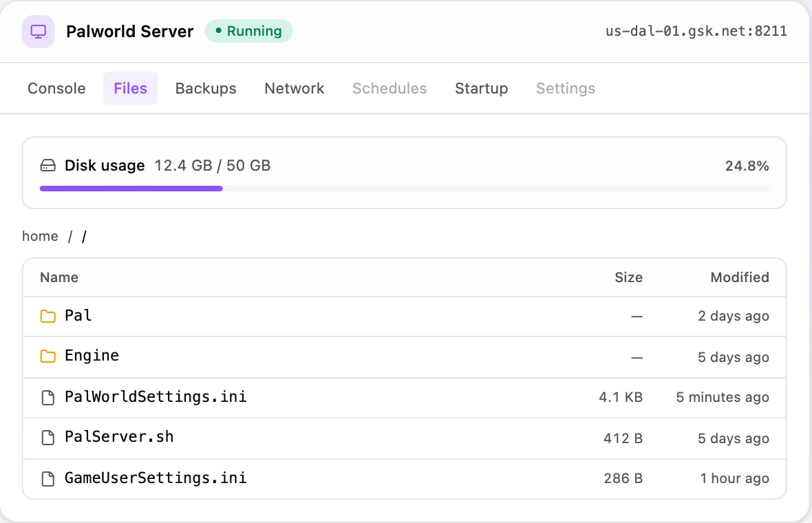Click the Palworld Server title
This screenshot has height=523, width=812.
pos(129,32)
